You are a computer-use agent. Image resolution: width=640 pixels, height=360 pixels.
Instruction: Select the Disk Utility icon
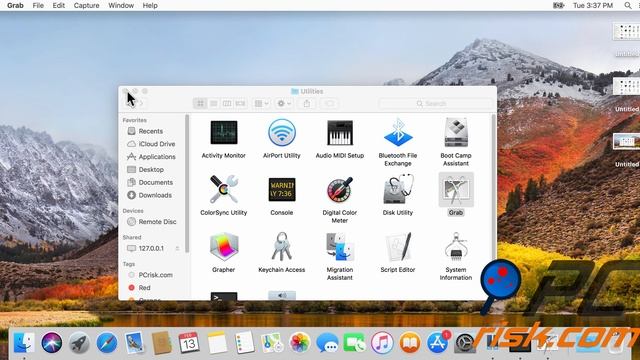point(398,189)
